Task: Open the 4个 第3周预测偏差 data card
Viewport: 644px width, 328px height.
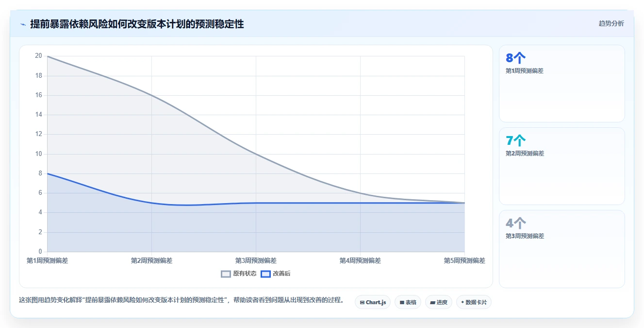Action: pyautogui.click(x=561, y=249)
